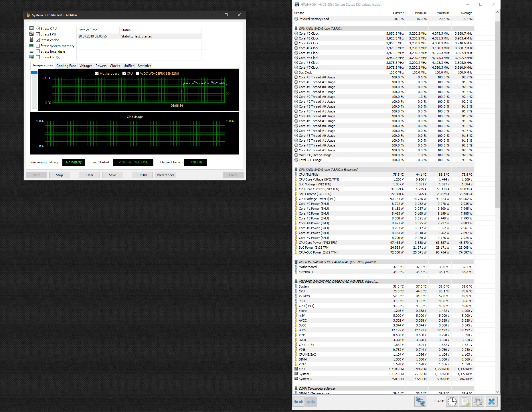532x412 pixels.
Task: Click the thermometer icon on CPU (Tctl/Tdie) row
Action: (296, 175)
